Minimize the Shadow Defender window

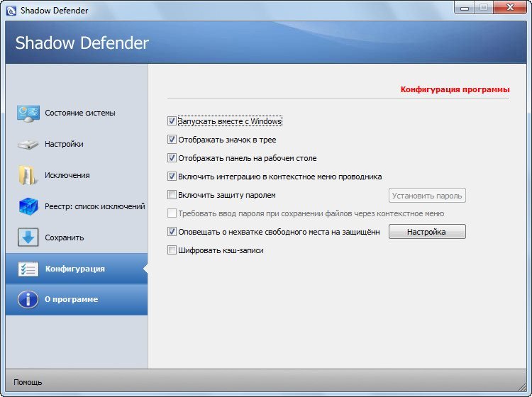(464, 8)
